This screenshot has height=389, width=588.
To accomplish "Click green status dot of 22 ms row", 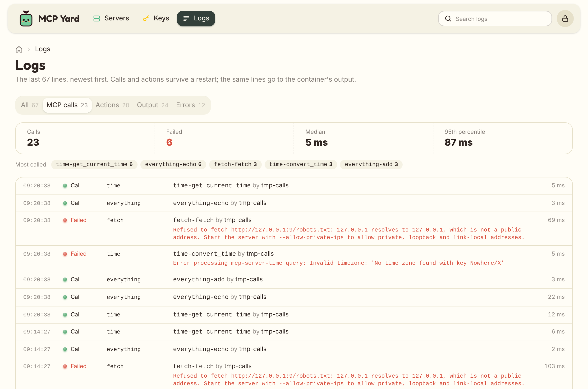I will (x=65, y=297).
